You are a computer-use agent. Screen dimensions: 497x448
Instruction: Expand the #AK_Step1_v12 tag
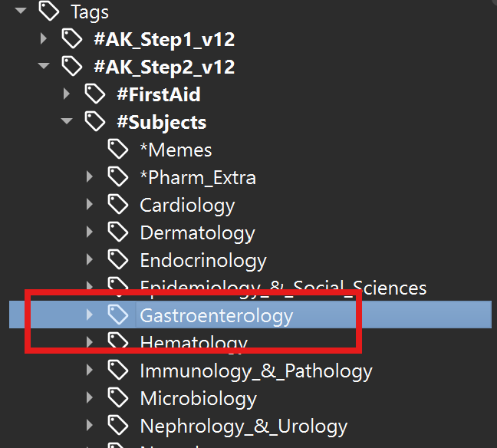(x=44, y=39)
